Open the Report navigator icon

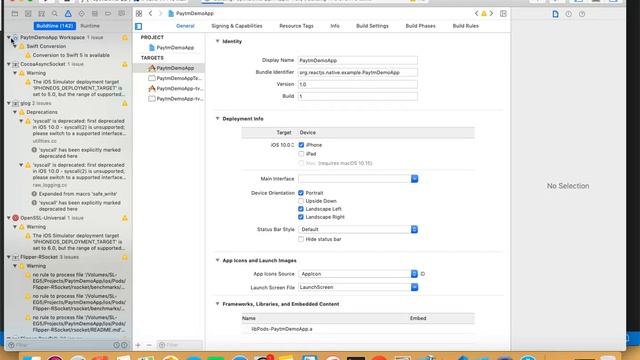pyautogui.click(x=122, y=13)
